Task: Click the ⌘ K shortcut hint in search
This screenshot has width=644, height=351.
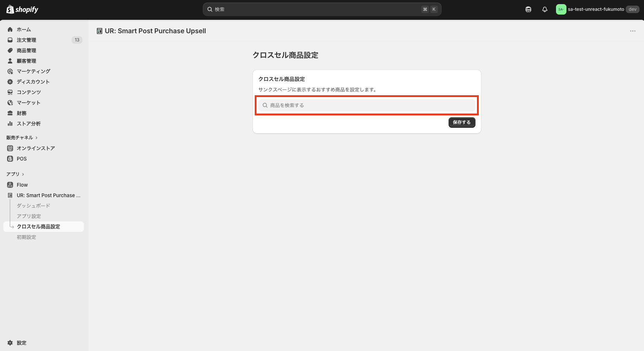Action: coord(430,9)
